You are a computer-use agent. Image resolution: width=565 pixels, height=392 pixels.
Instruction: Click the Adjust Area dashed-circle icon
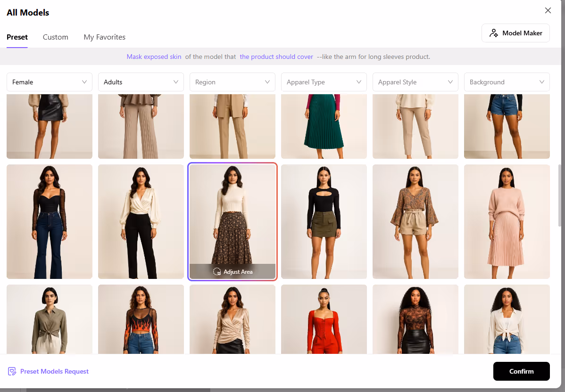pos(217,271)
